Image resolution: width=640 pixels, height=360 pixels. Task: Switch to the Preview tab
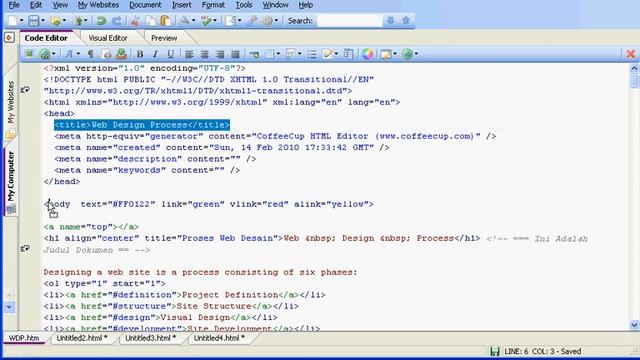point(164,38)
